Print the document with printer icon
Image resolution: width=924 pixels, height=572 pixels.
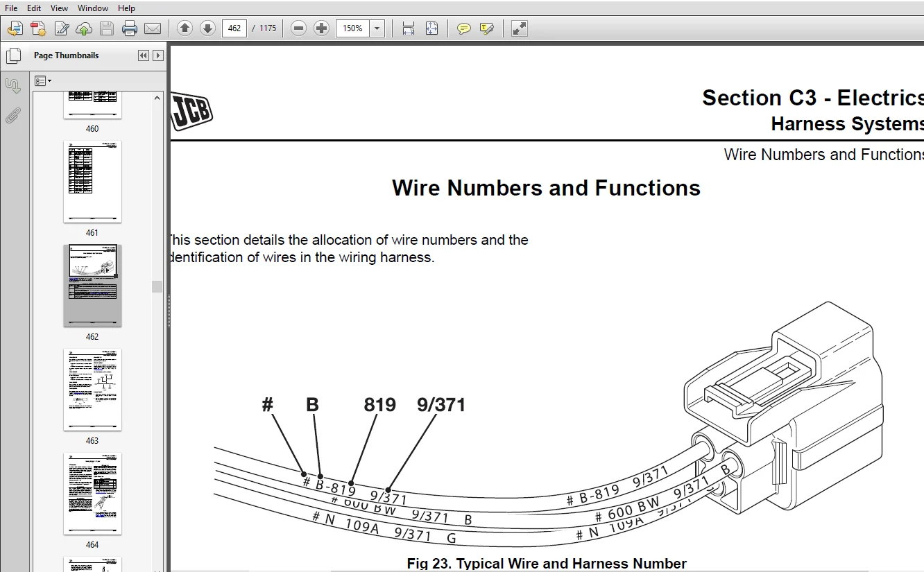tap(129, 28)
